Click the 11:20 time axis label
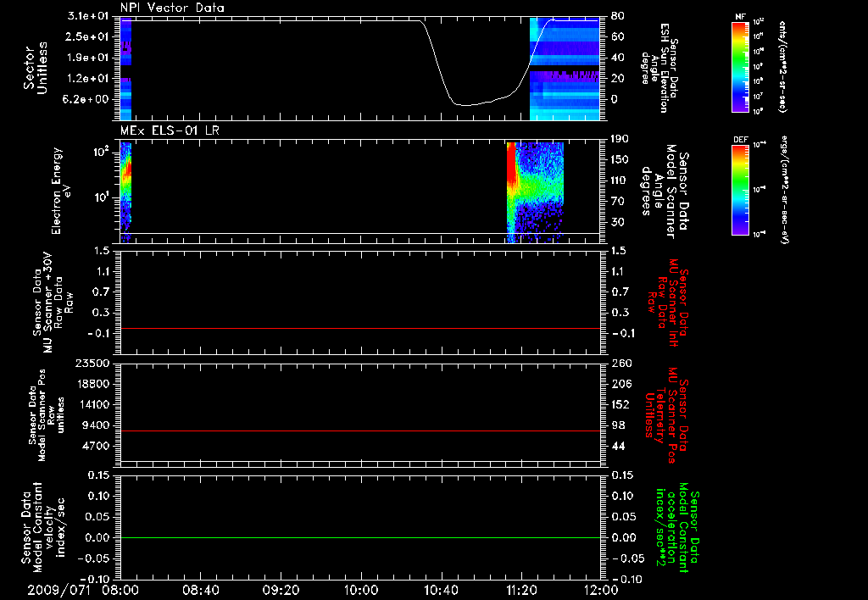 pyautogui.click(x=521, y=590)
